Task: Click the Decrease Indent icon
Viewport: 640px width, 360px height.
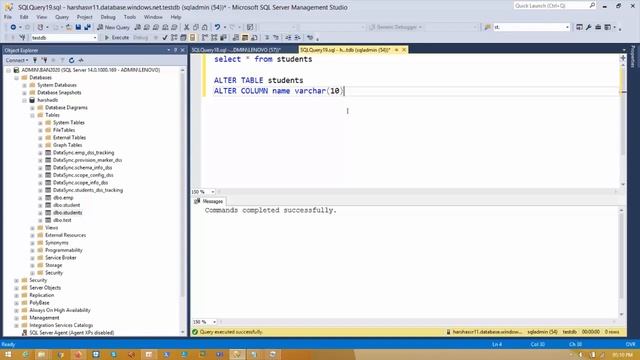Action: [x=288, y=38]
